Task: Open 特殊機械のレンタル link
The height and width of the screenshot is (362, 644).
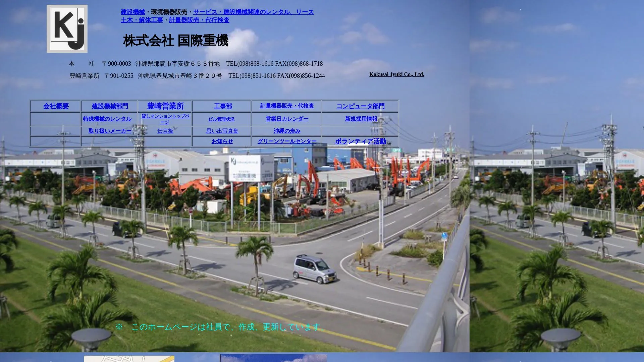Action: click(107, 119)
